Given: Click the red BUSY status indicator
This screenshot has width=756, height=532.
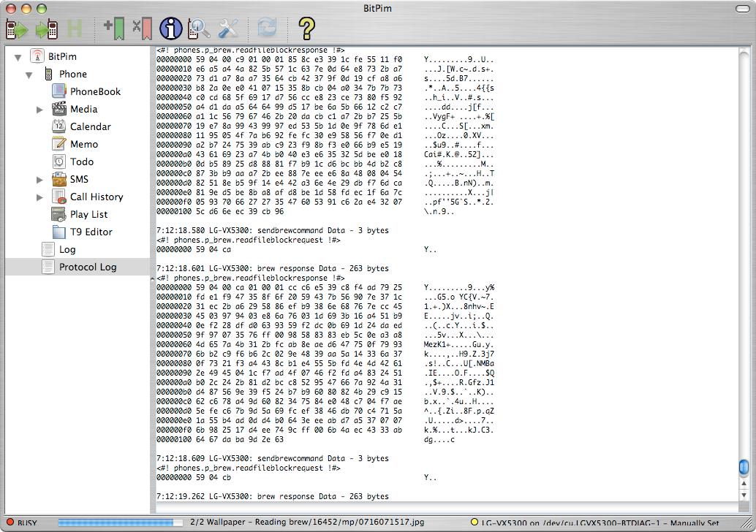Looking at the screenshot, I should 10,522.
